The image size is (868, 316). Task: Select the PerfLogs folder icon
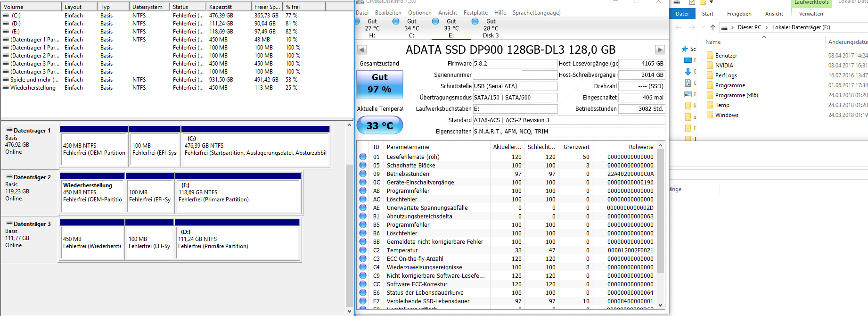(710, 75)
